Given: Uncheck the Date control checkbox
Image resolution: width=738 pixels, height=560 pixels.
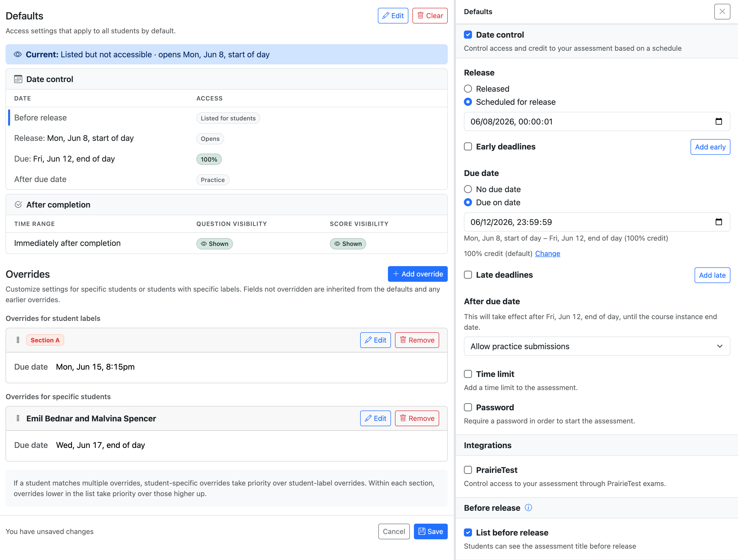Looking at the screenshot, I should 468,35.
